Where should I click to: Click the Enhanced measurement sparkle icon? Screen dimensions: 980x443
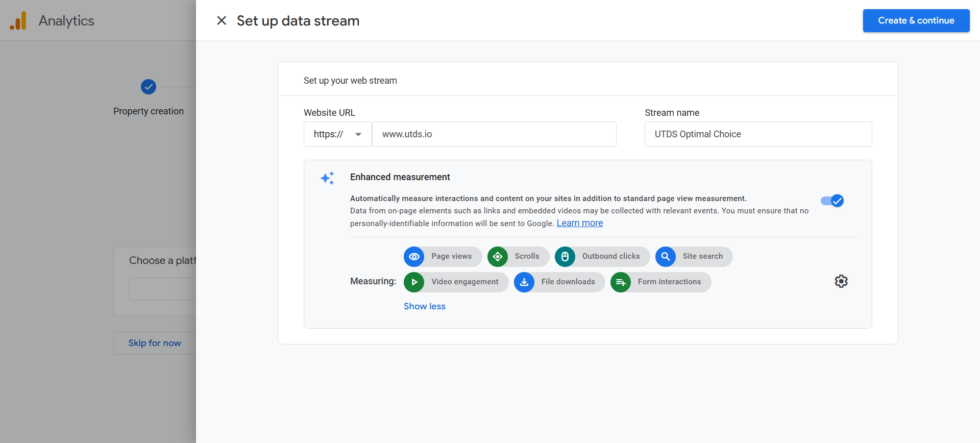point(327,178)
